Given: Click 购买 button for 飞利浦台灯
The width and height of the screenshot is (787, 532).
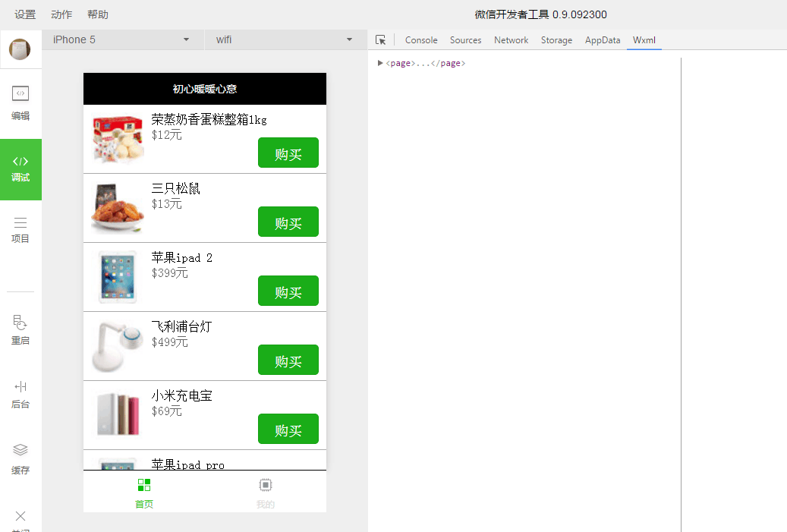Looking at the screenshot, I should point(288,360).
